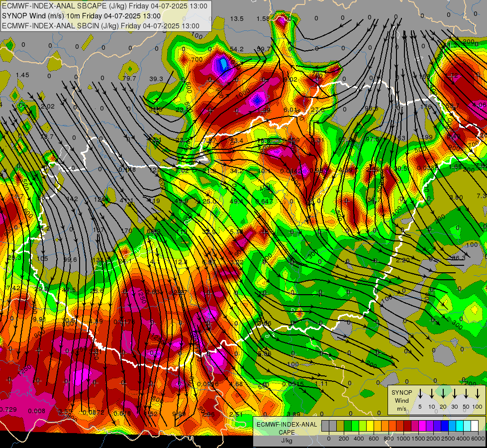Click the 25.6 station value

click(97, 291)
